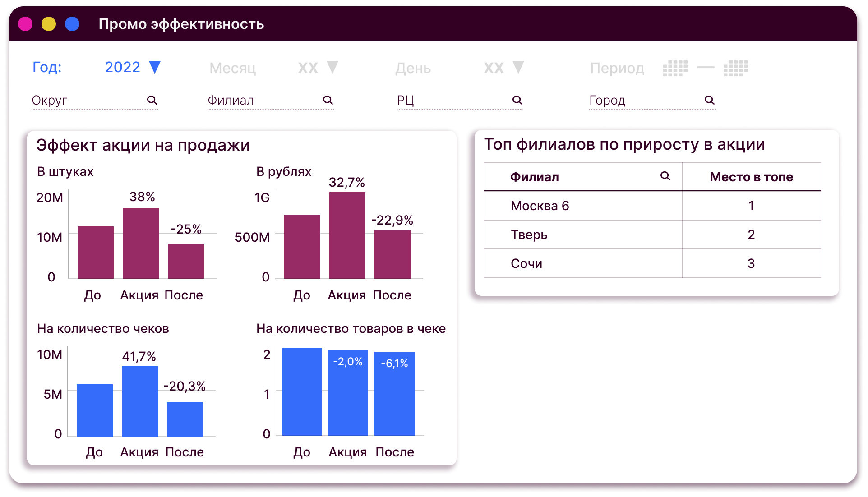Expand the Месяц dropdown arrow
The image size is (868, 497).
(332, 67)
